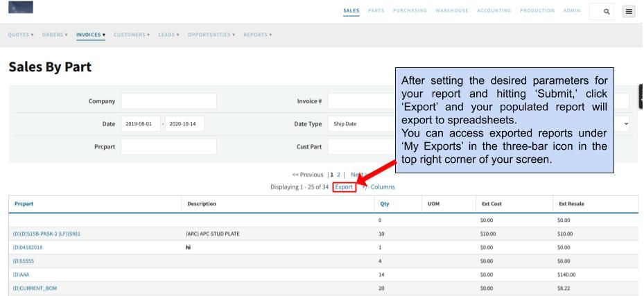Image resolution: width=644 pixels, height=296 pixels.
Task: Open the Columns selector link
Action: (x=378, y=186)
